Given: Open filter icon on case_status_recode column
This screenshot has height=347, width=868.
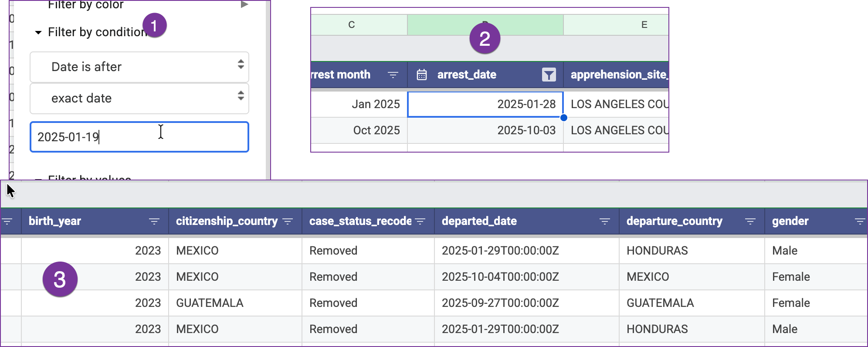Looking at the screenshot, I should [420, 221].
